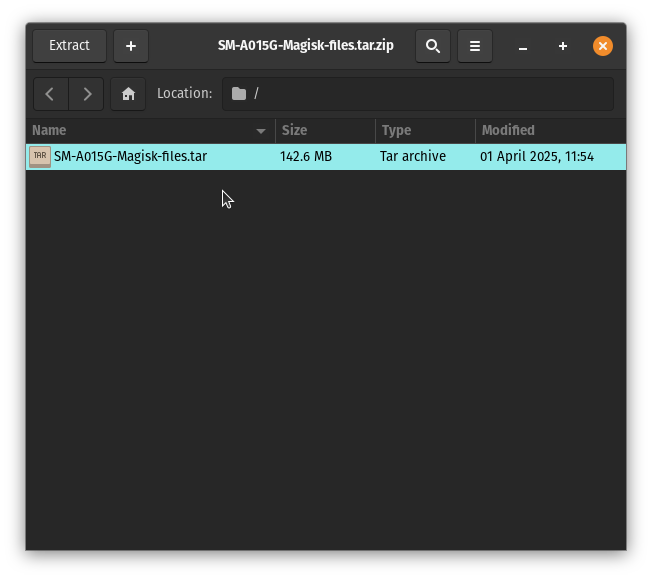The height and width of the screenshot is (579, 652).
Task: Click the Location path field
Action: (x=418, y=94)
